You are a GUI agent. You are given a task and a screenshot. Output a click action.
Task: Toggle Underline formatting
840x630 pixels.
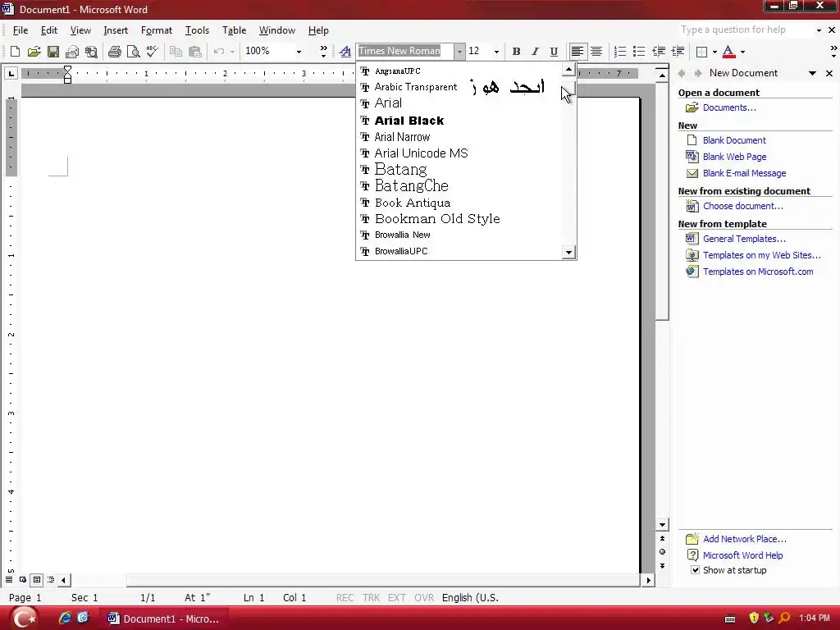[554, 52]
